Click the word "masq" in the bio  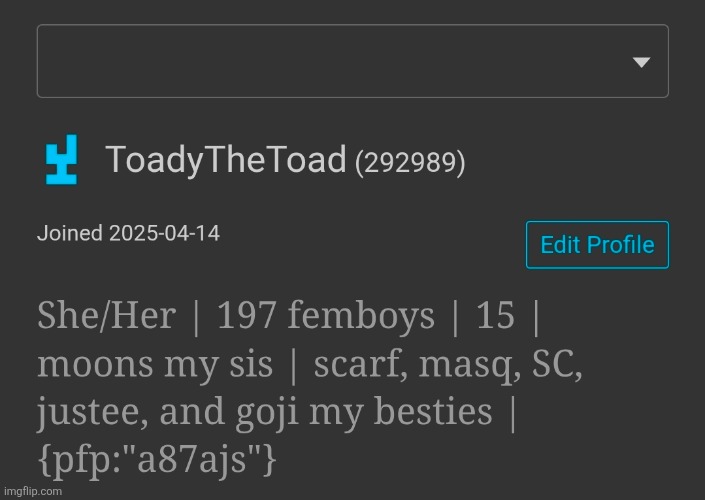click(462, 364)
